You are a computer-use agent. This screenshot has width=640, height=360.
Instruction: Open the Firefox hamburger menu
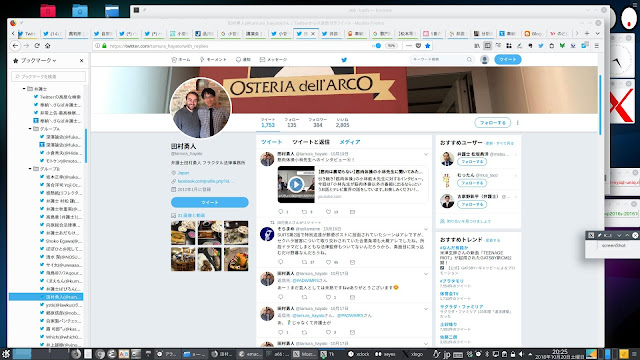[x=596, y=46]
